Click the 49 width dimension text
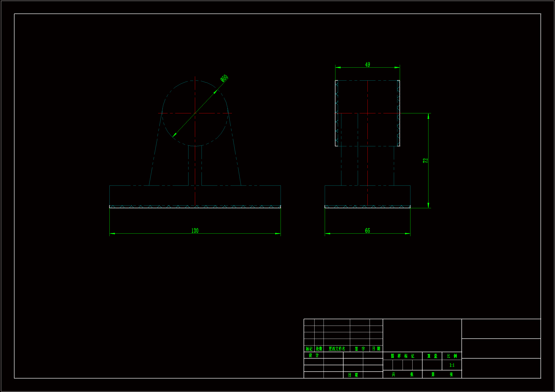The image size is (555, 392). pyautogui.click(x=367, y=65)
